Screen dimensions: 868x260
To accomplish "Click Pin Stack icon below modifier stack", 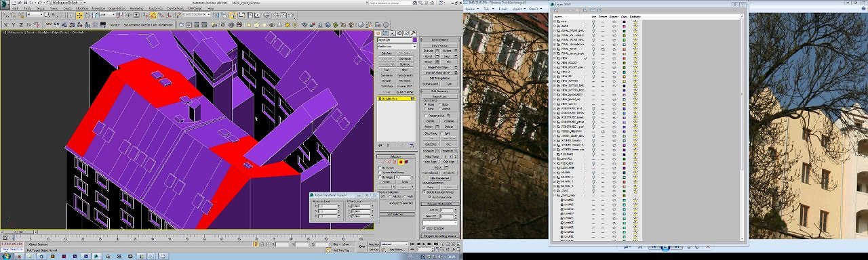I will [380, 146].
